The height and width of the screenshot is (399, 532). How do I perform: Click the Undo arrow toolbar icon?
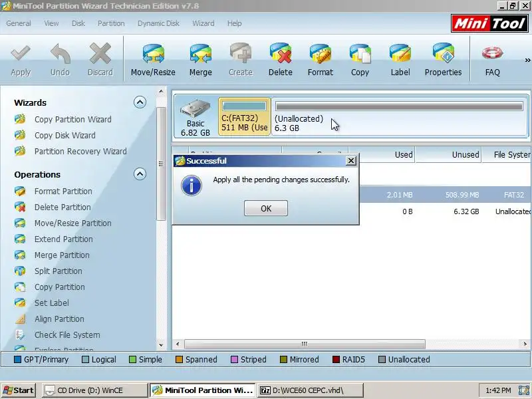point(61,54)
